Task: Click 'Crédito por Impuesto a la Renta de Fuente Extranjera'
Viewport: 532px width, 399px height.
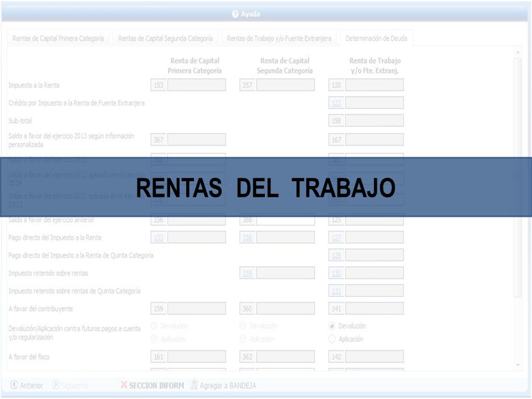Action: click(x=76, y=103)
